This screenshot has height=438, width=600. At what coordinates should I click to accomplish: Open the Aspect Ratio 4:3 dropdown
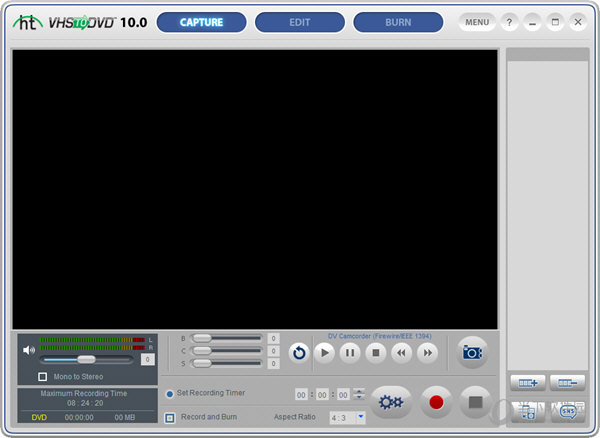click(347, 418)
